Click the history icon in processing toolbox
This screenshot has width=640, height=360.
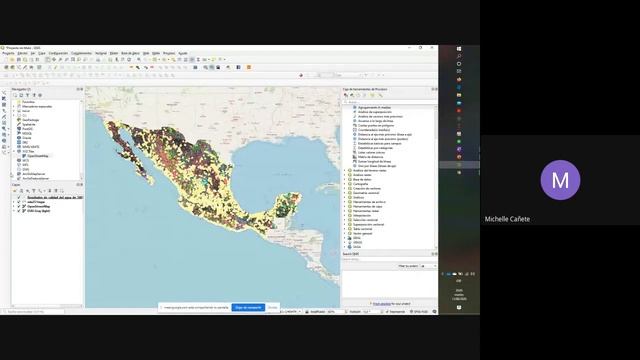pyautogui.click(x=358, y=96)
